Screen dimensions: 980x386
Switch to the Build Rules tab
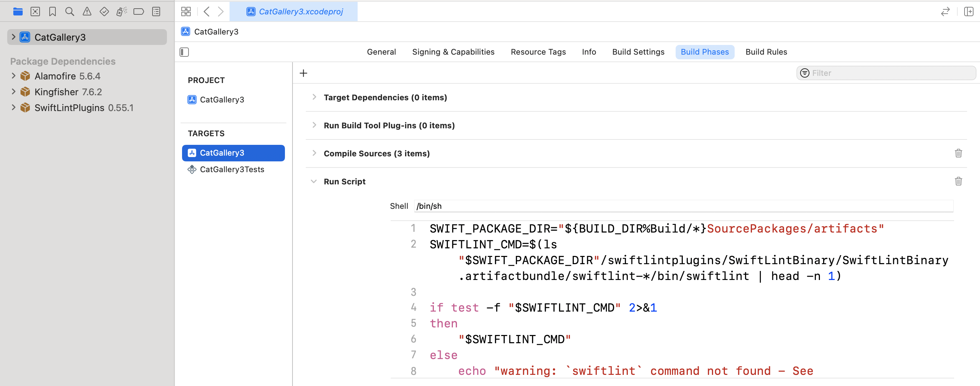tap(766, 52)
